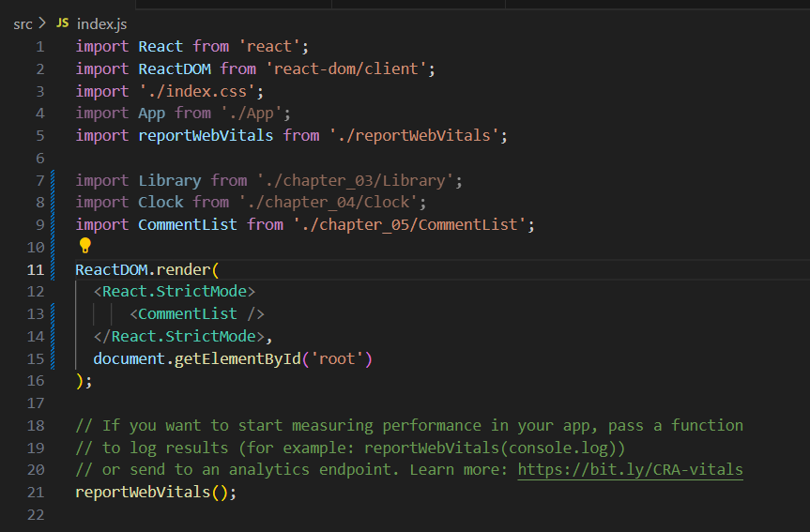Click the Clock import identifier
Screen dimensions: 810x532
(x=160, y=202)
